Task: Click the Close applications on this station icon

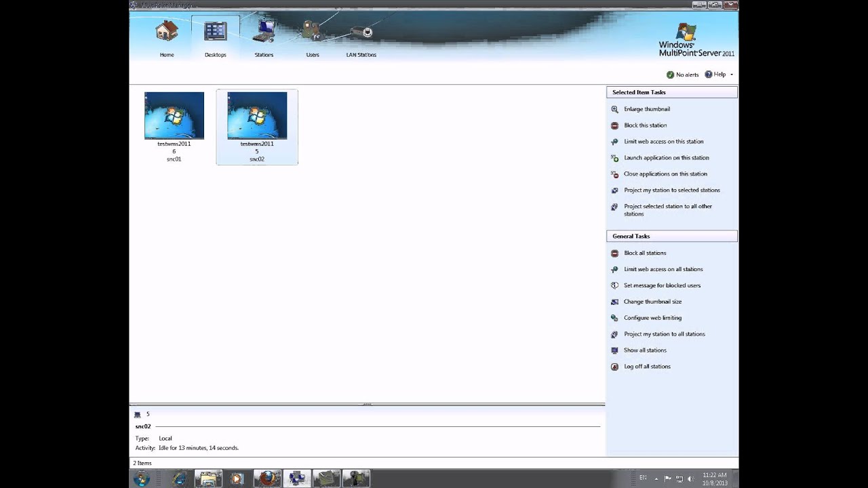Action: [614, 174]
